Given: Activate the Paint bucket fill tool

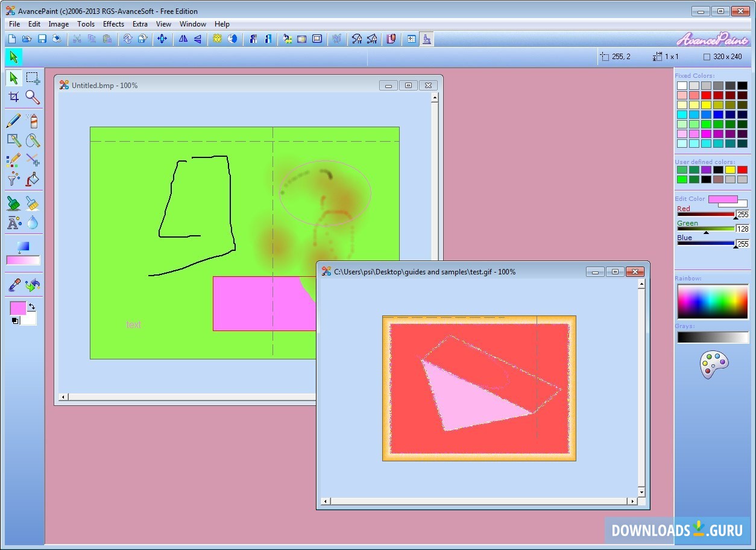Looking at the screenshot, I should click(x=33, y=179).
